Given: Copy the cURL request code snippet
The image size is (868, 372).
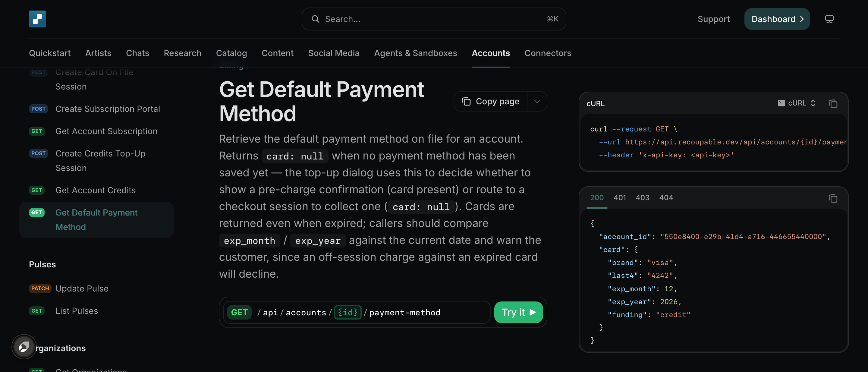Looking at the screenshot, I should (x=833, y=103).
